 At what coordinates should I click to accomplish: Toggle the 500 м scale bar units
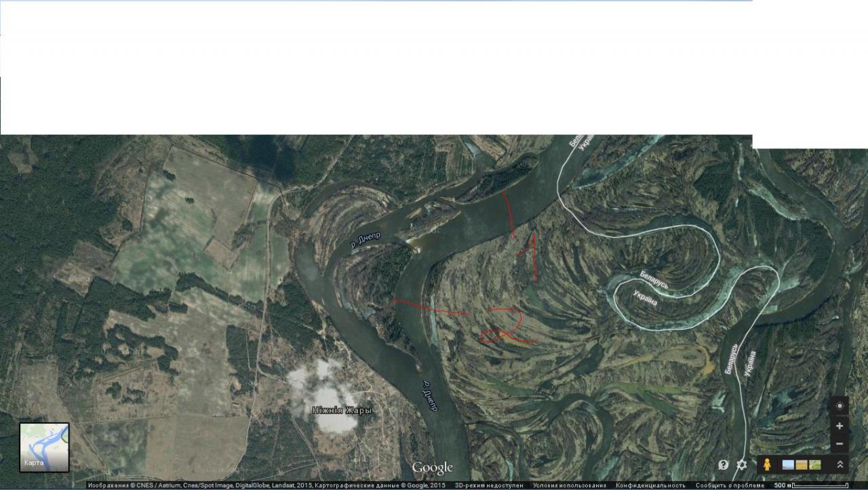(811, 485)
